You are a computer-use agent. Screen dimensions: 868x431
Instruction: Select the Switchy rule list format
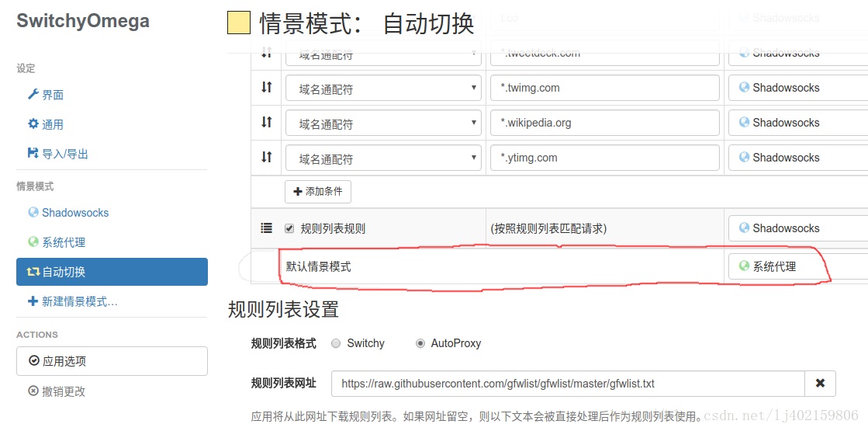(x=335, y=343)
